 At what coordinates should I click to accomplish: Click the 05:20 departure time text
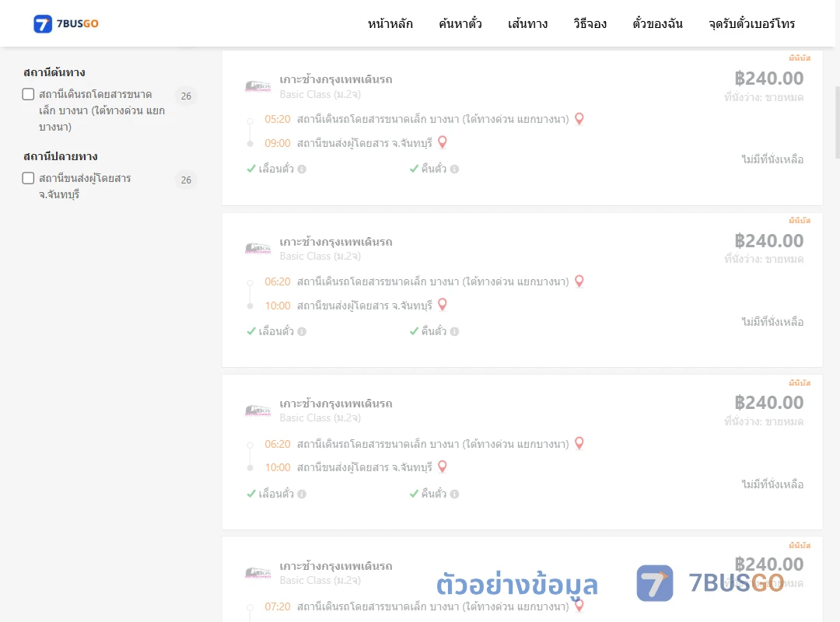[278, 119]
